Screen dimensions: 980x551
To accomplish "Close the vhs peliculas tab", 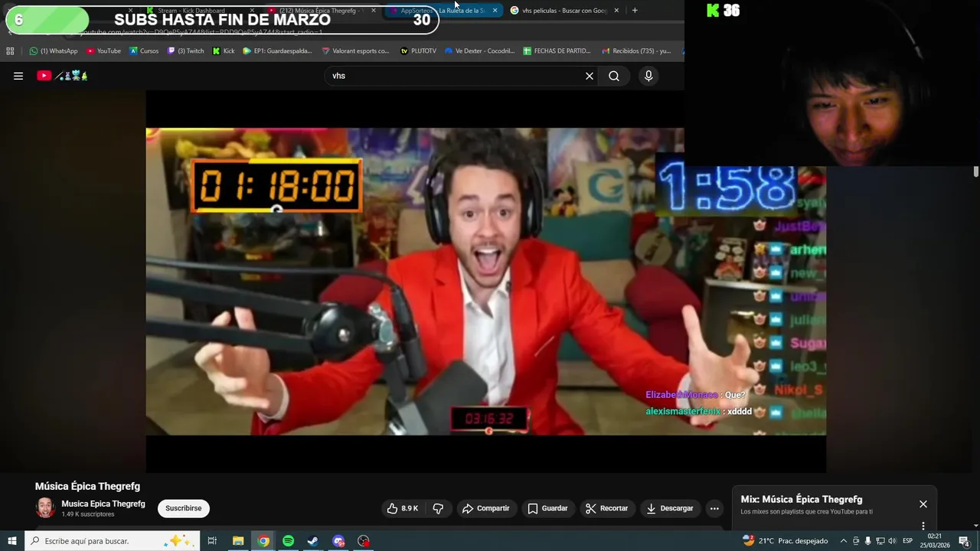I will click(616, 11).
